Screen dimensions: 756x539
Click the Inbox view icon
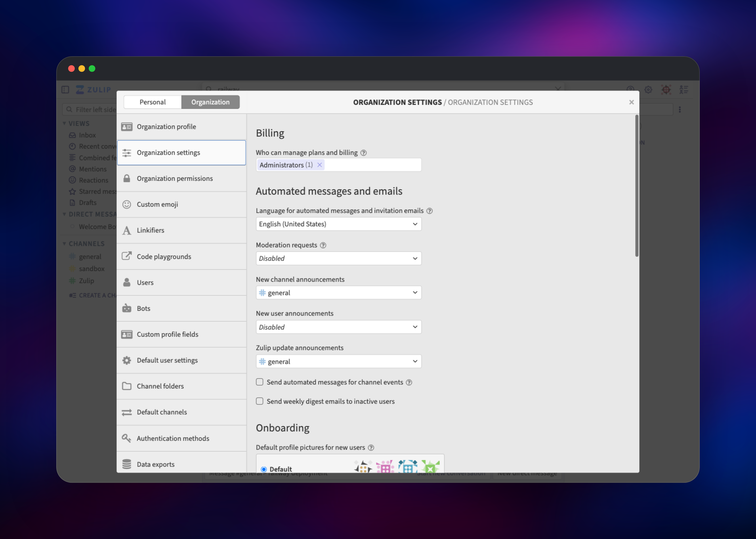pyautogui.click(x=72, y=135)
